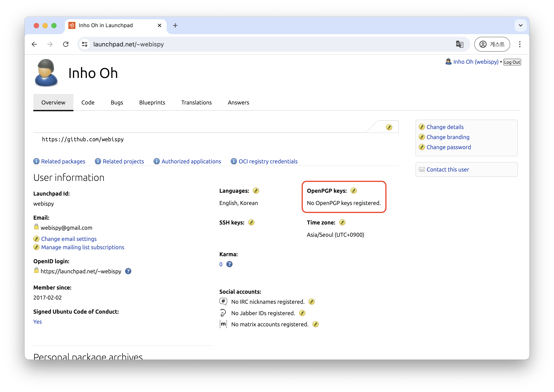
Task: Open the Change password link
Action: point(448,147)
